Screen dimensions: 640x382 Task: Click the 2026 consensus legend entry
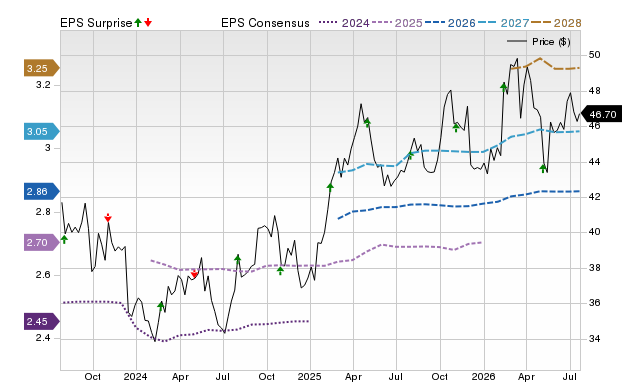pyautogui.click(x=450, y=23)
